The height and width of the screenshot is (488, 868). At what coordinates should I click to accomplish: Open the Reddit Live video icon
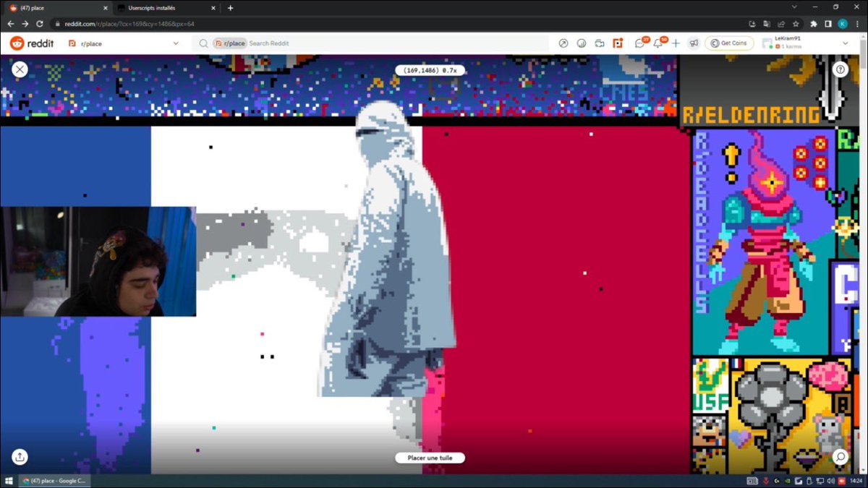point(600,43)
